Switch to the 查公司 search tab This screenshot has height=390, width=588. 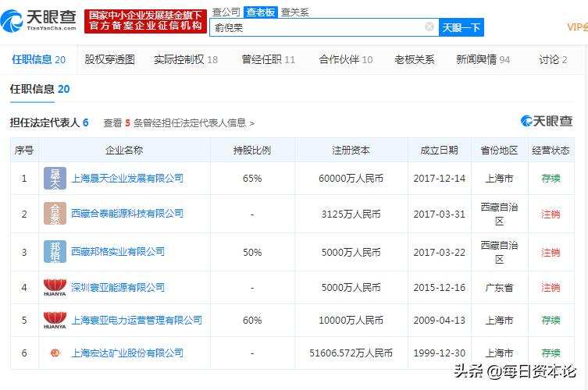(226, 12)
